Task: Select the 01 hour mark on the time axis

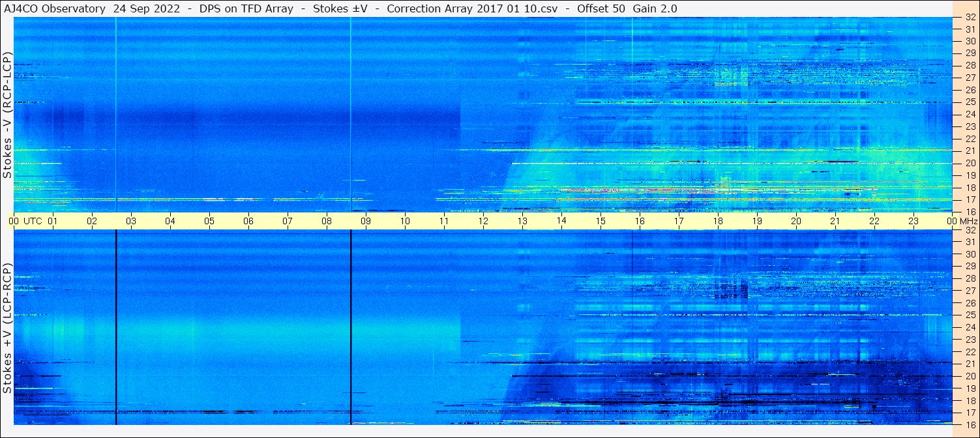Action: [x=53, y=221]
